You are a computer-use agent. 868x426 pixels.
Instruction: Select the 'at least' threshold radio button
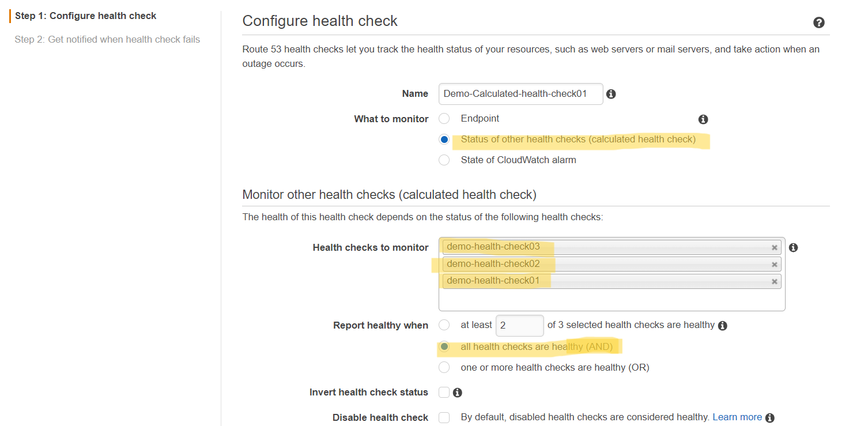tap(444, 325)
